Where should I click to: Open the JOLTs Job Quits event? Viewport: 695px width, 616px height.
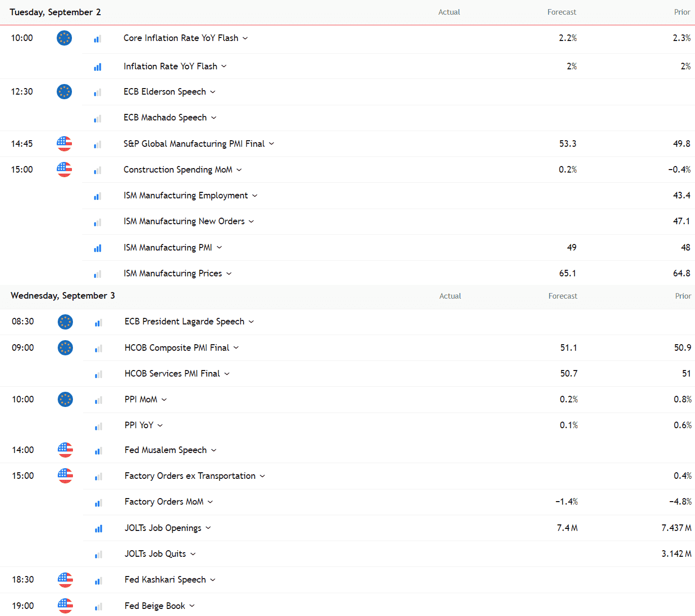click(155, 554)
